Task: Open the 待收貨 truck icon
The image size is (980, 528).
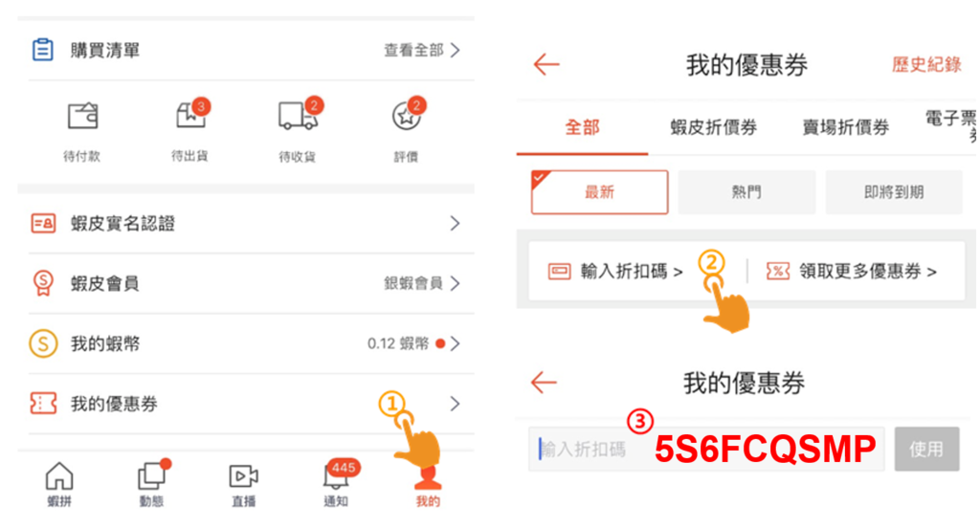Action: point(299,115)
